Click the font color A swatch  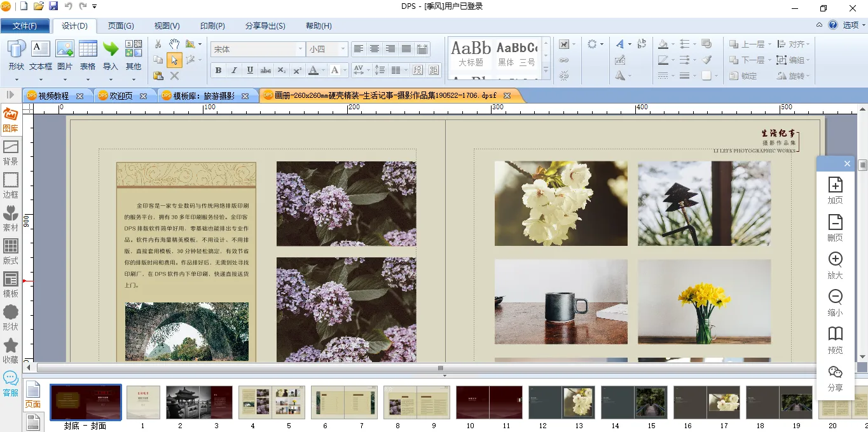click(x=313, y=71)
